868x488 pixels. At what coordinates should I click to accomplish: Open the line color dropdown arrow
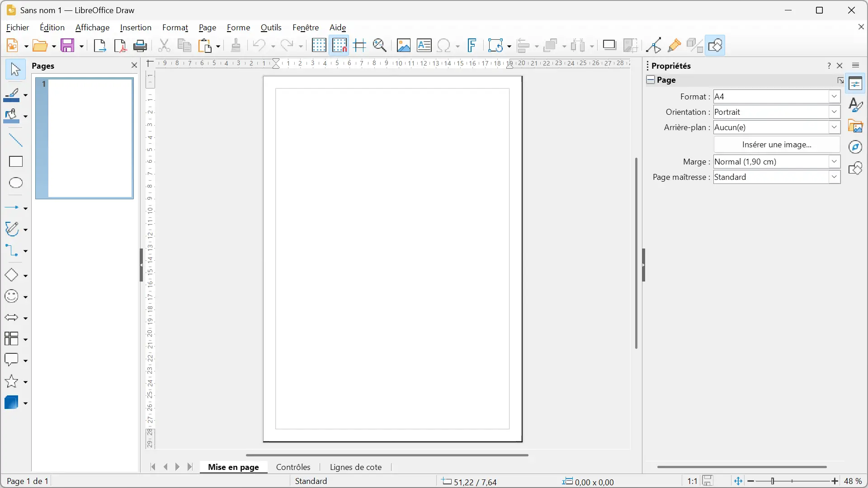pyautogui.click(x=25, y=95)
